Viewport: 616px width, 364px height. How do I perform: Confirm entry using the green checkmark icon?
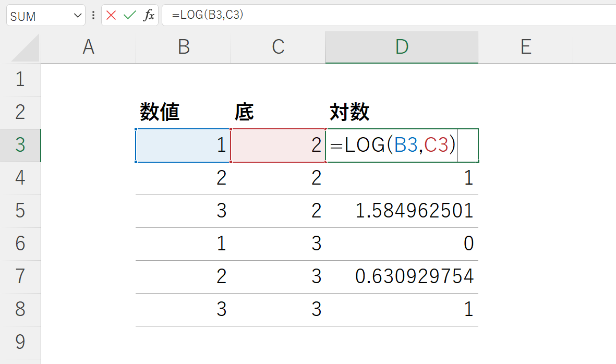click(129, 15)
